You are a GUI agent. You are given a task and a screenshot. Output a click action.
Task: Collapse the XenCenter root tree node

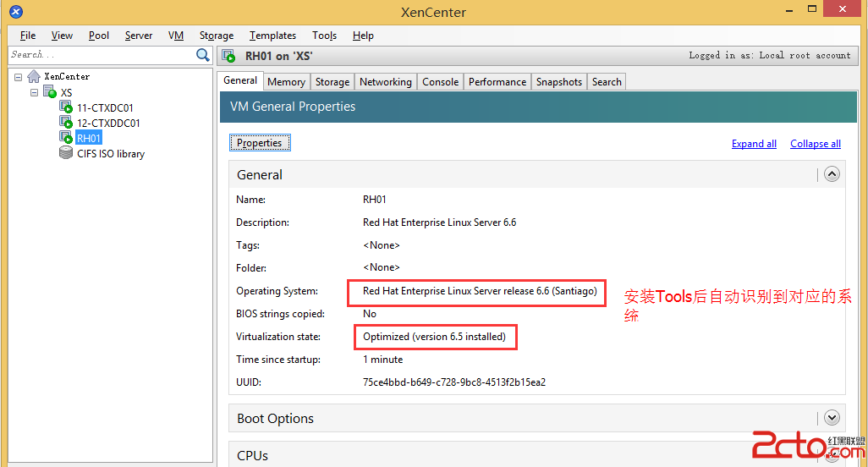19,77
